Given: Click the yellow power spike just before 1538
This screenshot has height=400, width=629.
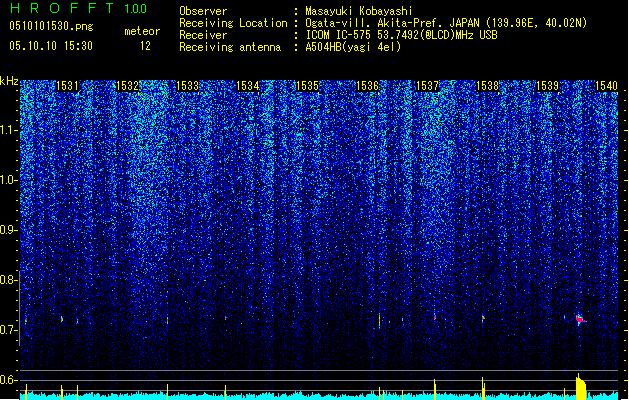Looking at the screenshot, I should tap(483, 388).
